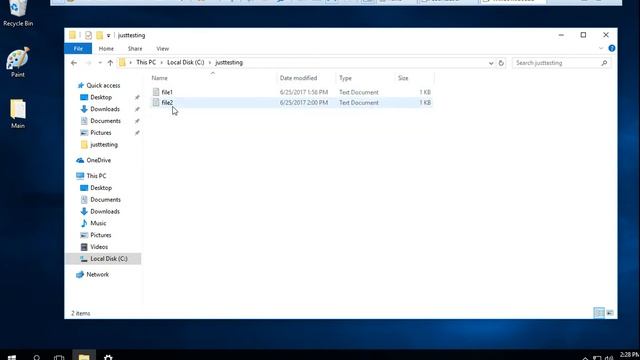Click the Properties quick access toolbar icon
Viewport: 640px width, 360px height.
pyautogui.click(x=88, y=35)
